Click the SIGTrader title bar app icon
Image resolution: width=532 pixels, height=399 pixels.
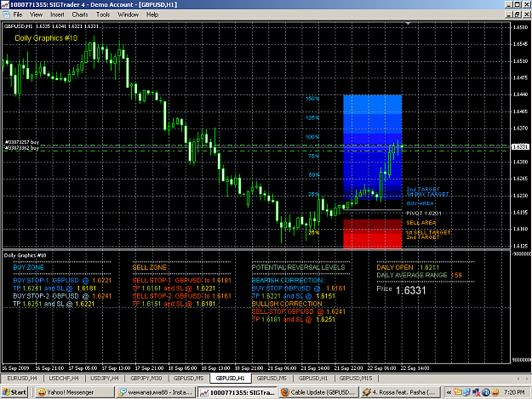(5, 4)
